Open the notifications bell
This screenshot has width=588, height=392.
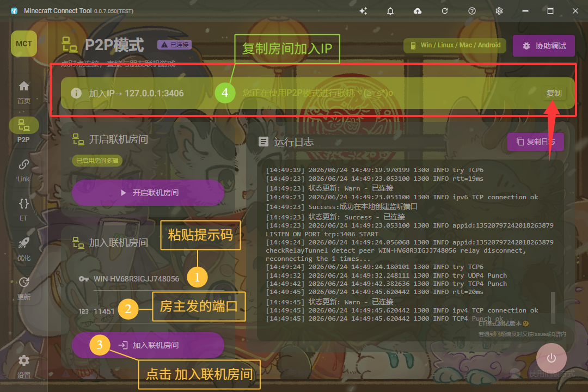pos(390,11)
